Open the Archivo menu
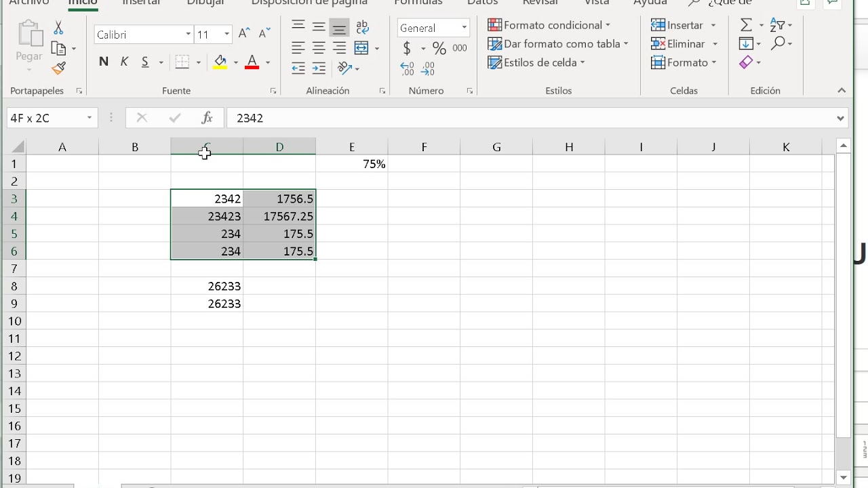The width and height of the screenshot is (868, 488). (28, 3)
